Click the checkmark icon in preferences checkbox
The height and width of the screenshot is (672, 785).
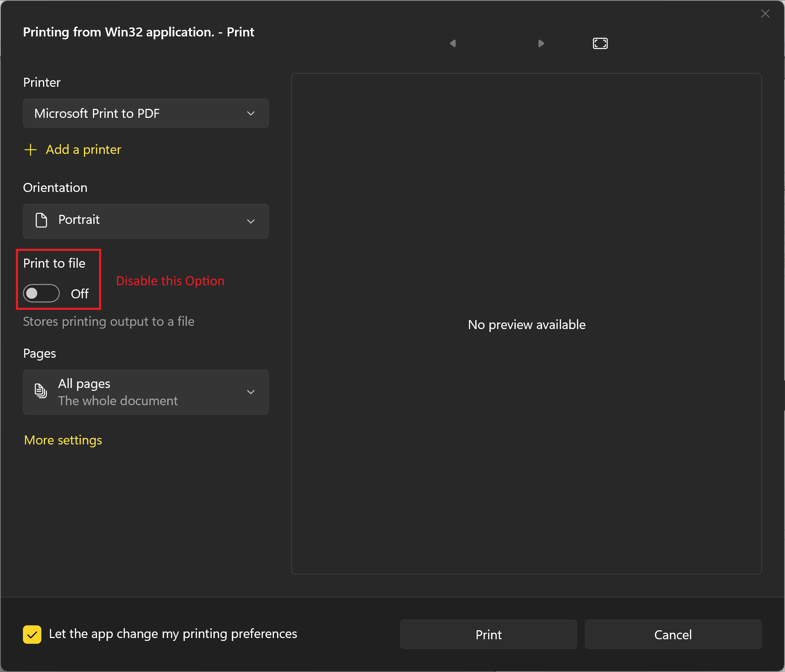[x=32, y=634]
